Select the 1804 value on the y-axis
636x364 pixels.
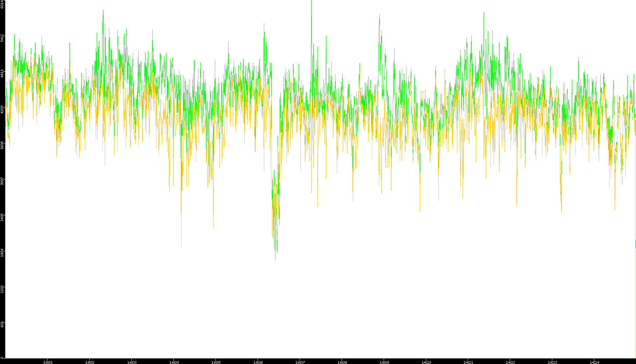point(2,253)
